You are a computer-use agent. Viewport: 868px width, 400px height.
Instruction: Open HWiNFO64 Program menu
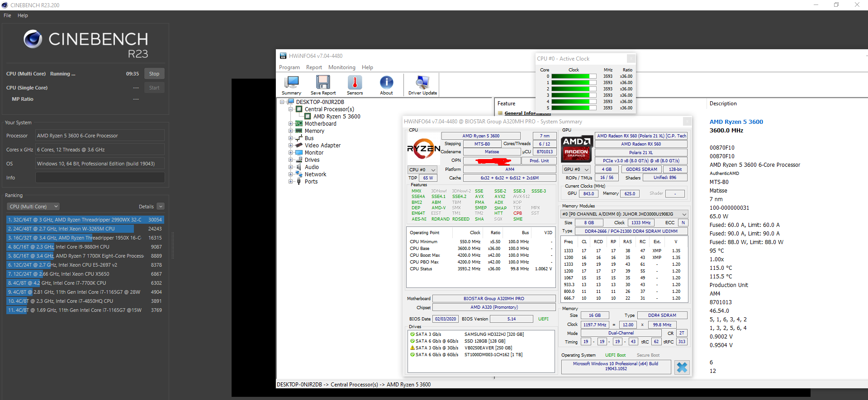tap(289, 67)
